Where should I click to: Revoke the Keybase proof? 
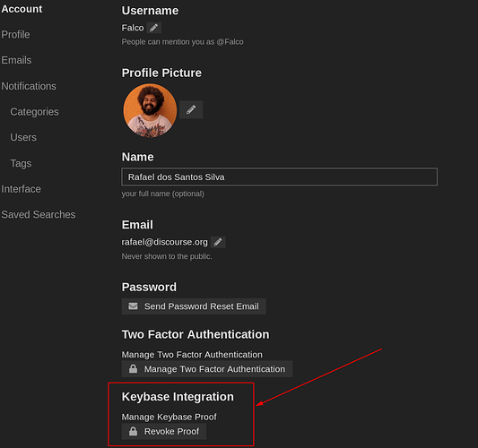[164, 432]
